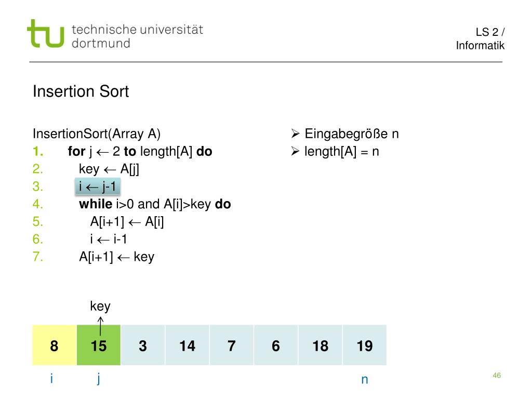Click the slide page number 46
532x399 pixels.
pos(497,375)
